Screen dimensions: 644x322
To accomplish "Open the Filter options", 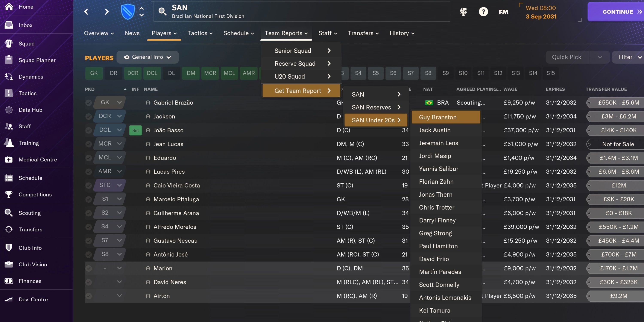I will [626, 57].
